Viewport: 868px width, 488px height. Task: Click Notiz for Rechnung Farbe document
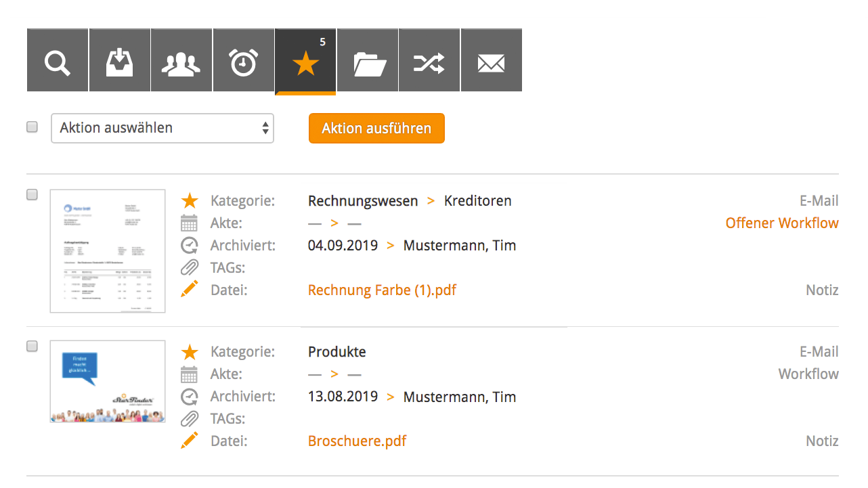(822, 290)
